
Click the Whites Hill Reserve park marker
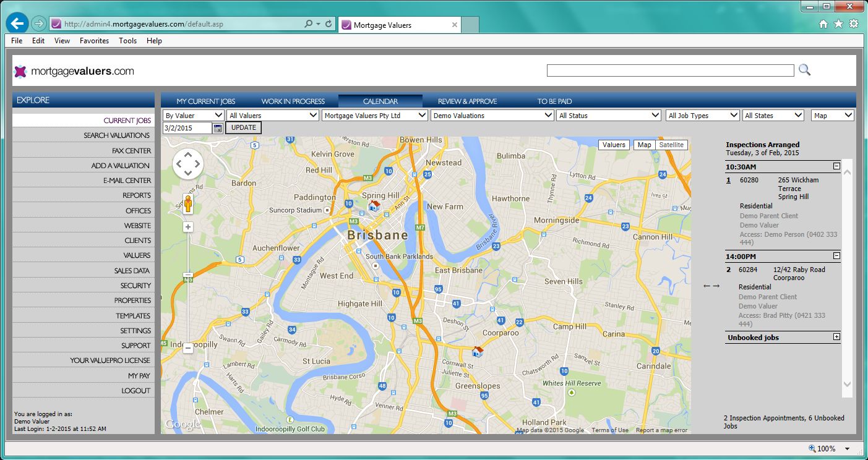click(x=572, y=392)
